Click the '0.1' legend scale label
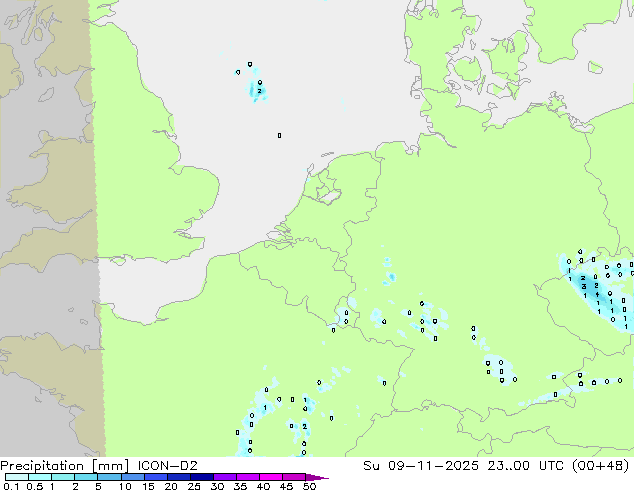 click(11, 486)
